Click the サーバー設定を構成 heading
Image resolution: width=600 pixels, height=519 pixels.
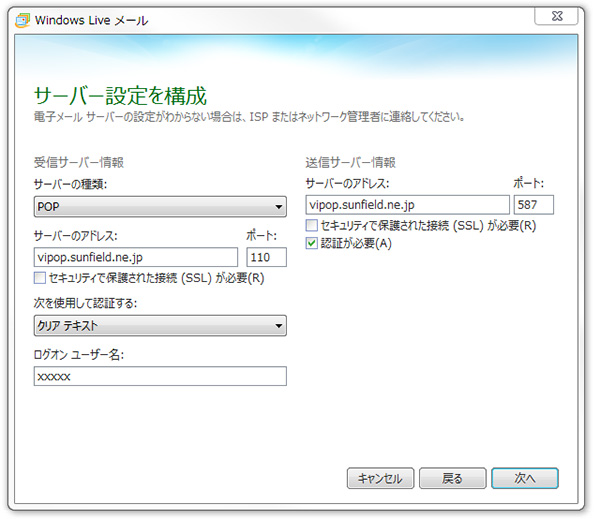[x=121, y=95]
